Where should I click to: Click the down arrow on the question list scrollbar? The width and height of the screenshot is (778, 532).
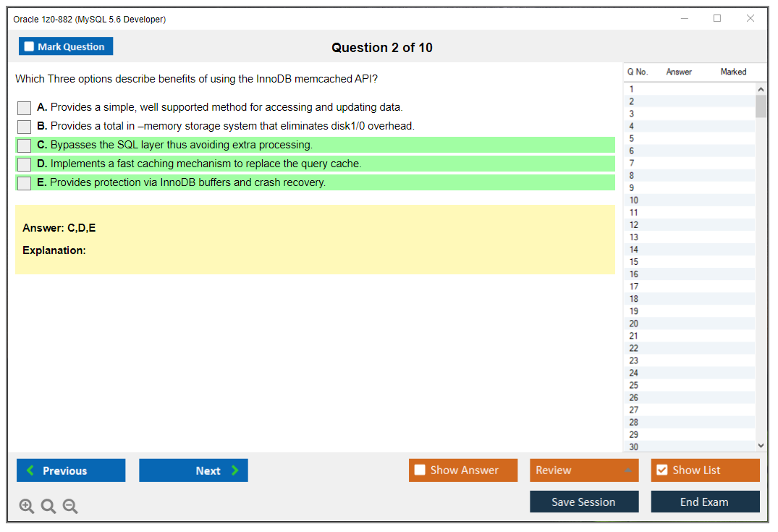pyautogui.click(x=761, y=445)
